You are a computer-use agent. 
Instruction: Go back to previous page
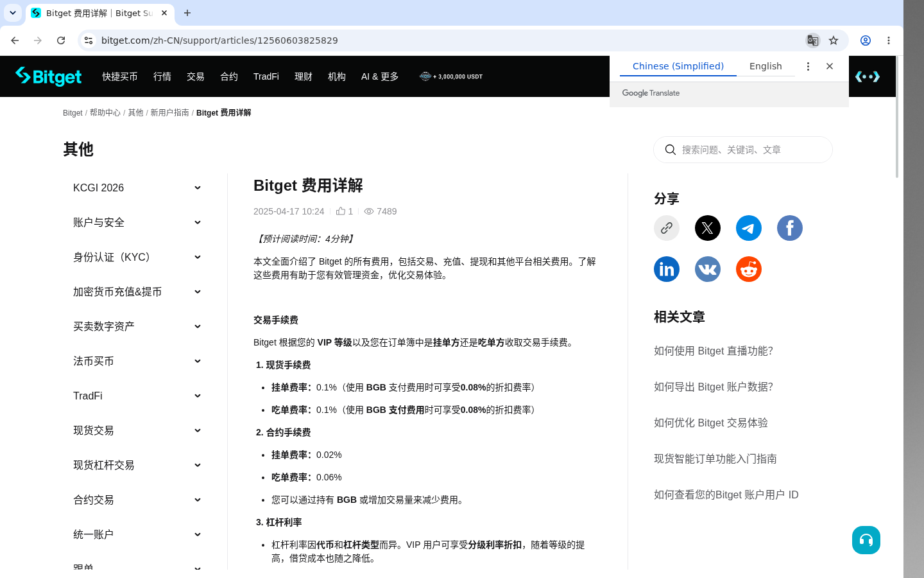tap(15, 40)
